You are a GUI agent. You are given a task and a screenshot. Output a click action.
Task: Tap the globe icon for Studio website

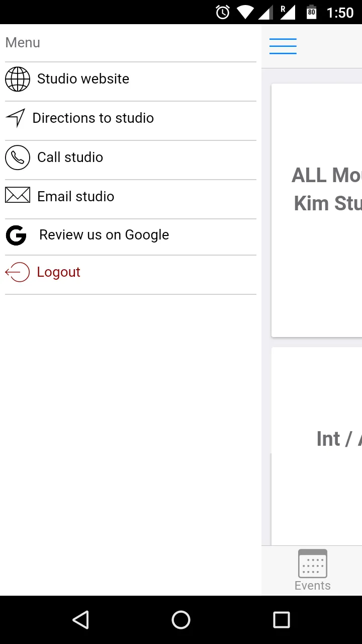click(x=18, y=79)
